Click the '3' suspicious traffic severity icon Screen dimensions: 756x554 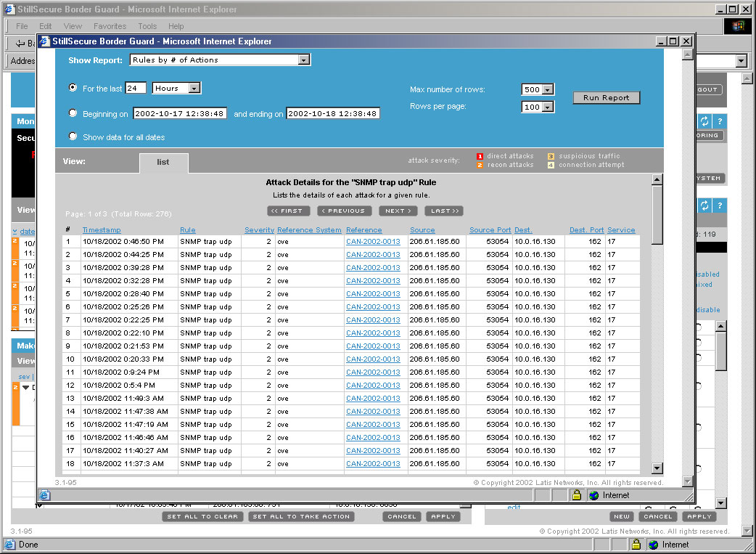click(551, 156)
